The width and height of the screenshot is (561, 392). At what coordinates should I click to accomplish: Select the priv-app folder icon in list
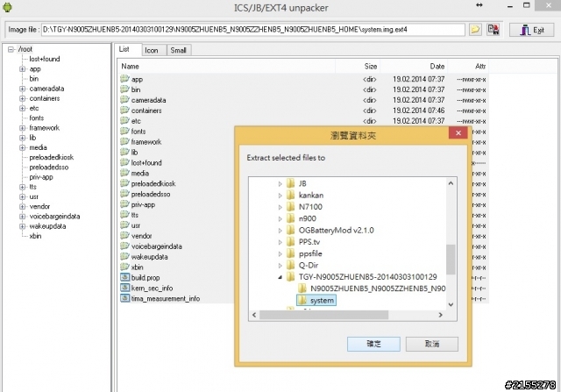(x=124, y=204)
